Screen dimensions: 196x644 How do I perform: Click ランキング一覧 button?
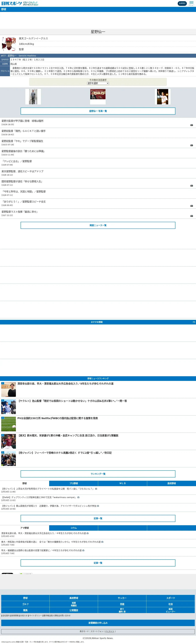point(98,474)
